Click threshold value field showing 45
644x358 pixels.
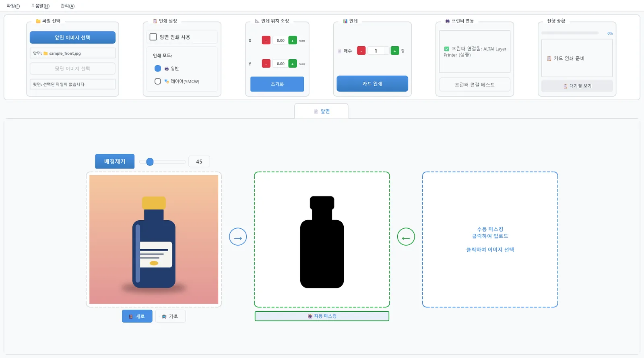(x=199, y=161)
